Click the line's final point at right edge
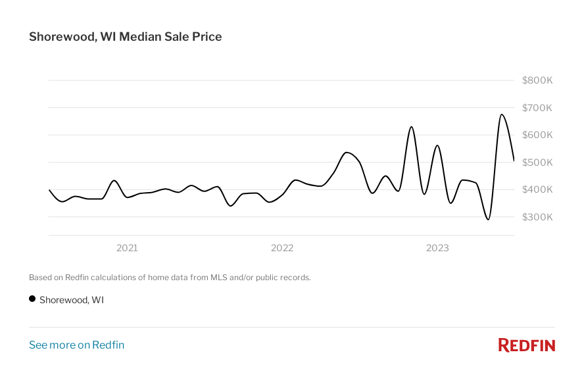The width and height of the screenshot is (584, 392). pyautogui.click(x=514, y=160)
